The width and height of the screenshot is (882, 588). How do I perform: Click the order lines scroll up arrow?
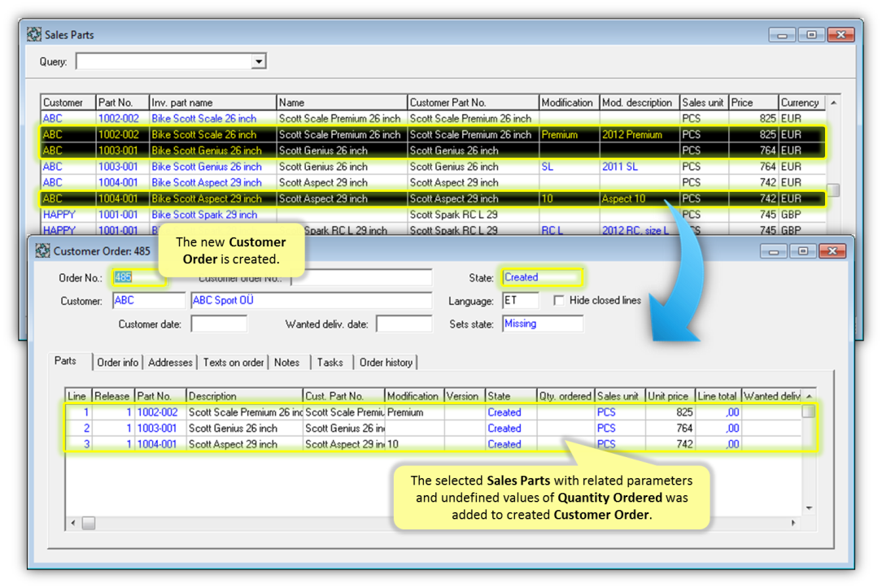pyautogui.click(x=809, y=396)
